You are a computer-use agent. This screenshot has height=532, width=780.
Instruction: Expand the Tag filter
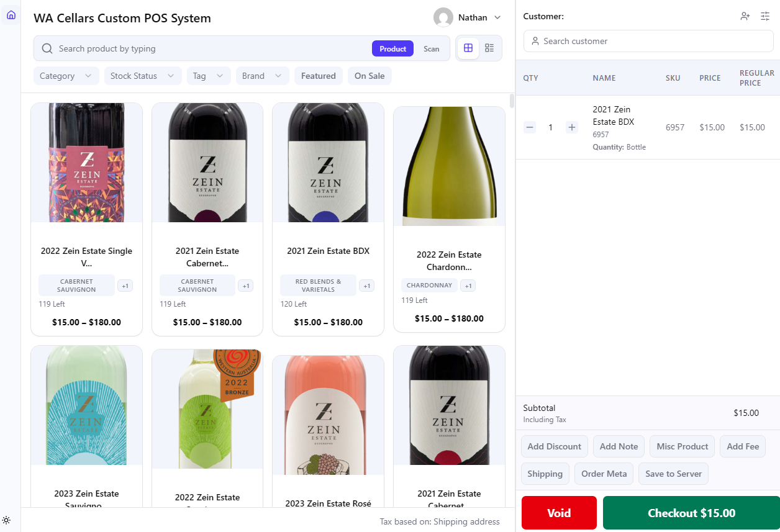(x=209, y=76)
